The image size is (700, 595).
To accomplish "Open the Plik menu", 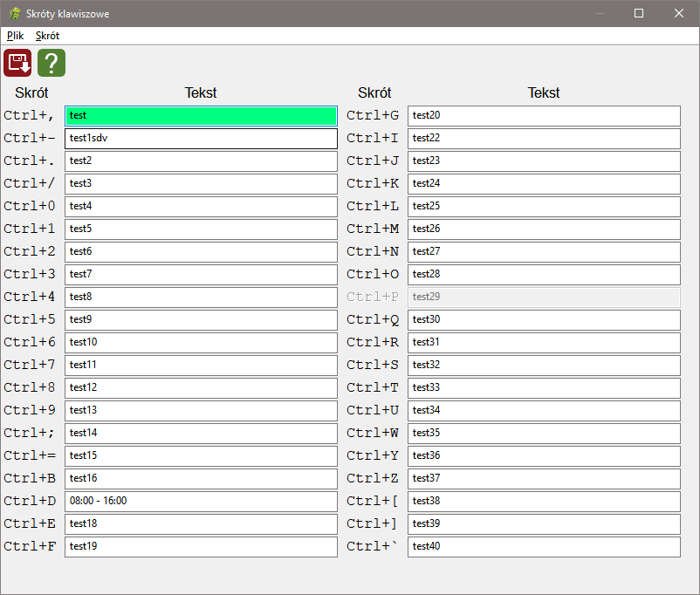I will point(16,36).
